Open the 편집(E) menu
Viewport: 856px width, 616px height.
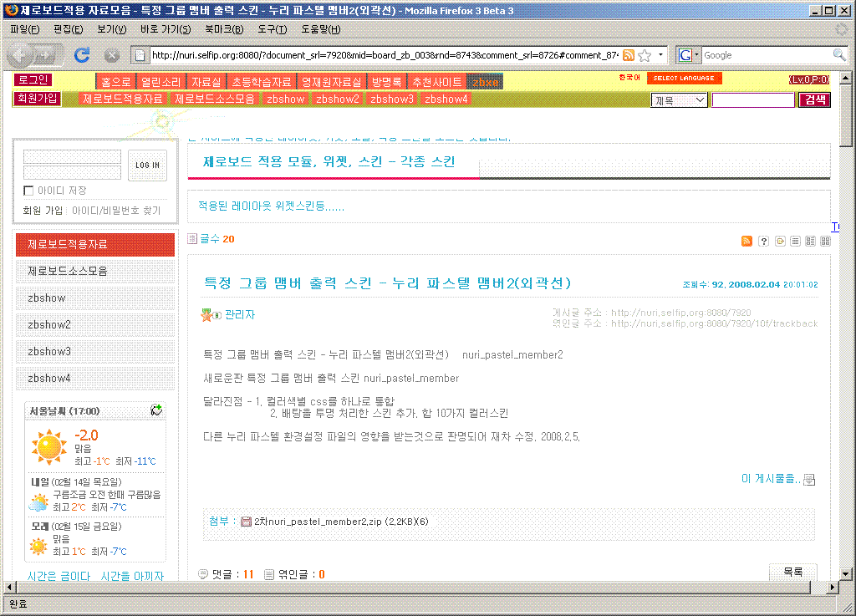click(69, 29)
